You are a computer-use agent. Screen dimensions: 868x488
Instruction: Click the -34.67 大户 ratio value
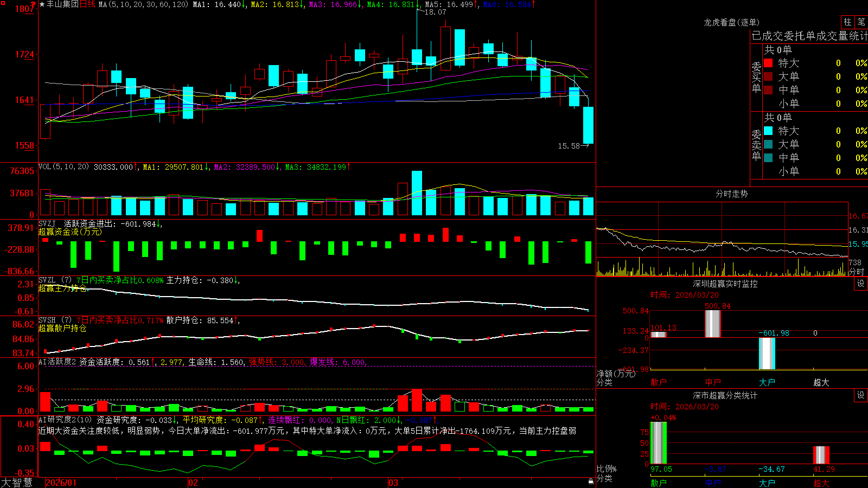771,469
